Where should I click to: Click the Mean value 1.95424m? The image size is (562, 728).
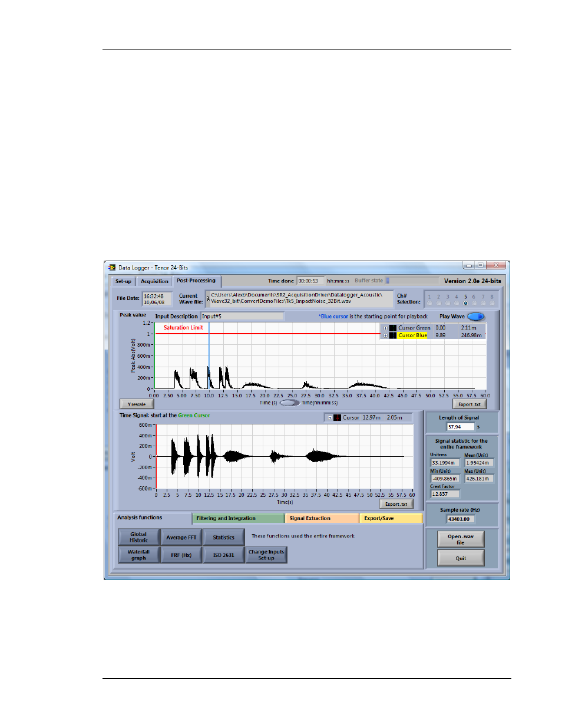point(479,463)
